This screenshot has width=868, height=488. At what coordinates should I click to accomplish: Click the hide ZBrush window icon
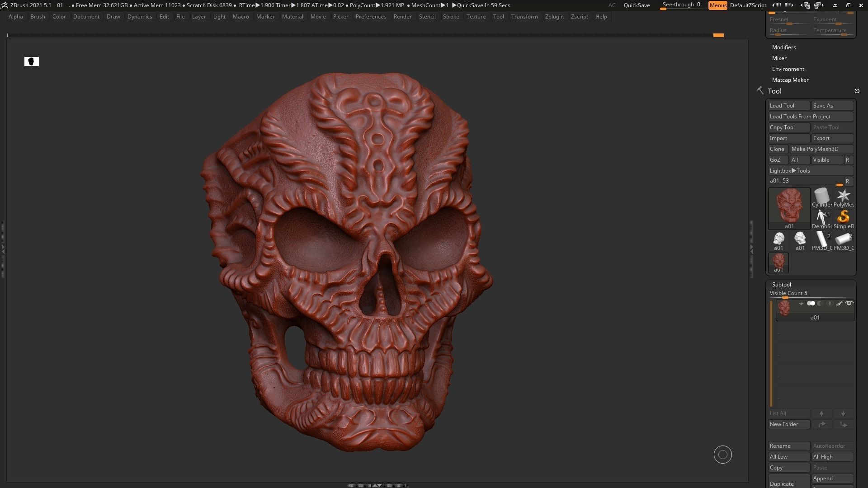pos(835,5)
